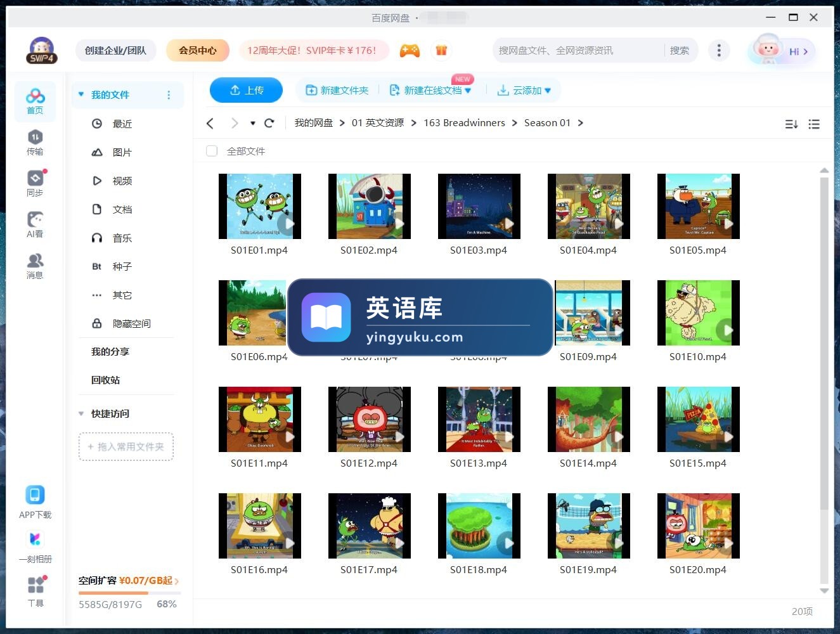
Task: Click 空间扩容 storage expansion link
Action: pyautogui.click(x=129, y=580)
